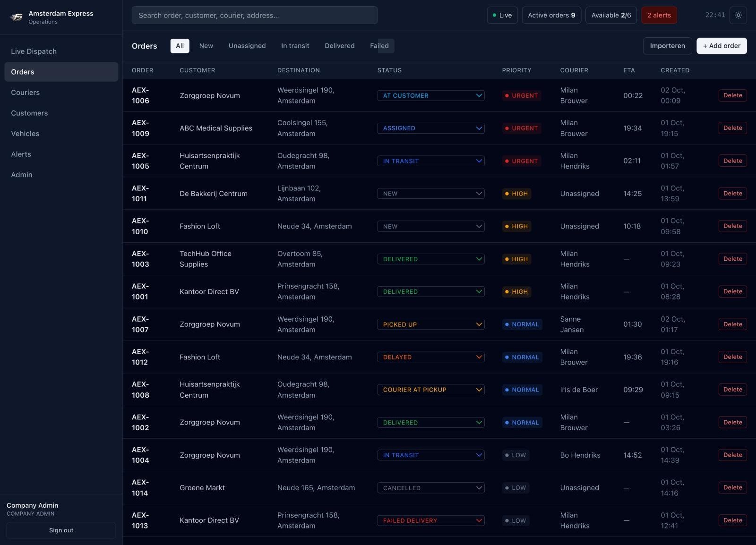Switch to the New orders tab

tap(206, 46)
